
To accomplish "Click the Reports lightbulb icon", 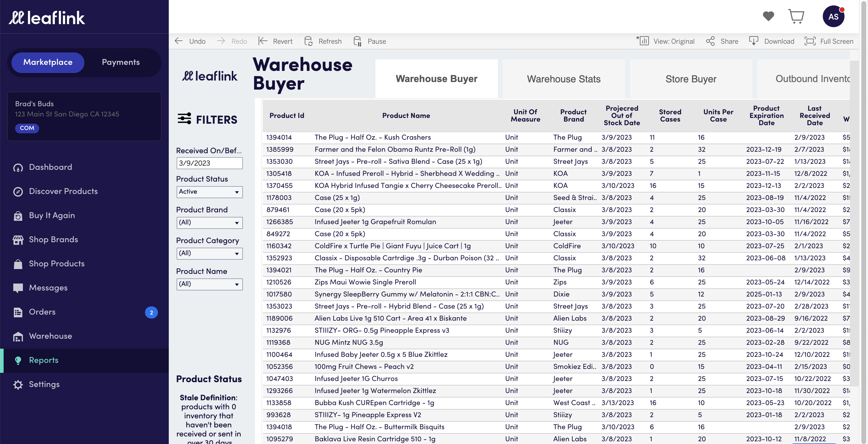I will (18, 360).
